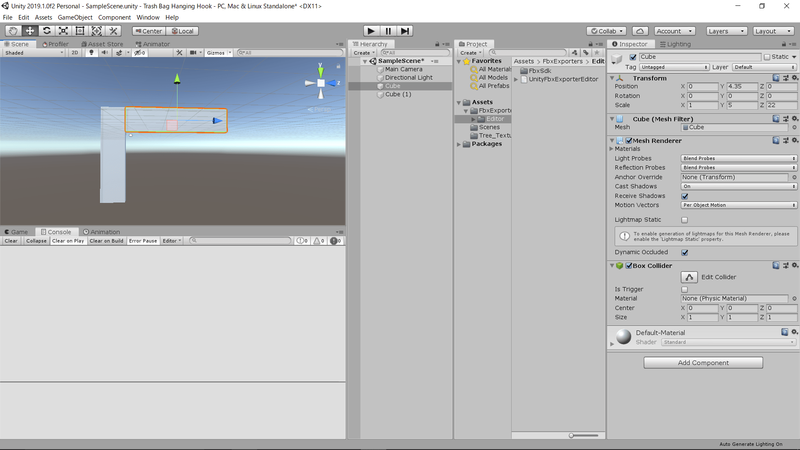The height and width of the screenshot is (450, 800).
Task: Select the Hand tool in toolbar
Action: pyautogui.click(x=13, y=31)
